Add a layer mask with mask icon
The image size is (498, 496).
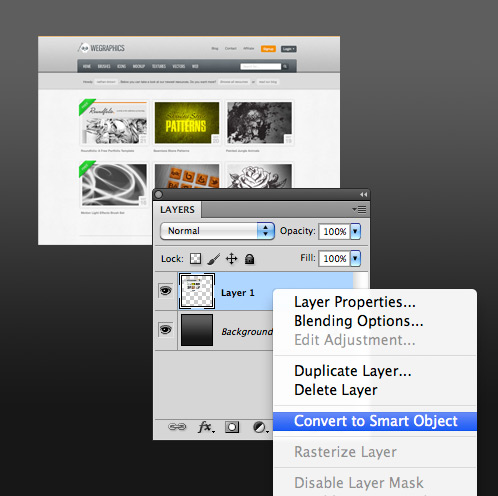pos(232,427)
